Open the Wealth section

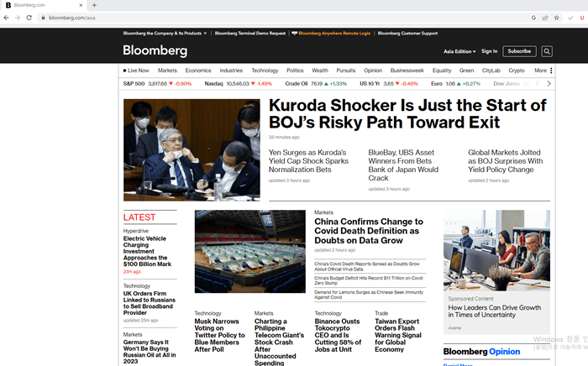pyautogui.click(x=320, y=71)
